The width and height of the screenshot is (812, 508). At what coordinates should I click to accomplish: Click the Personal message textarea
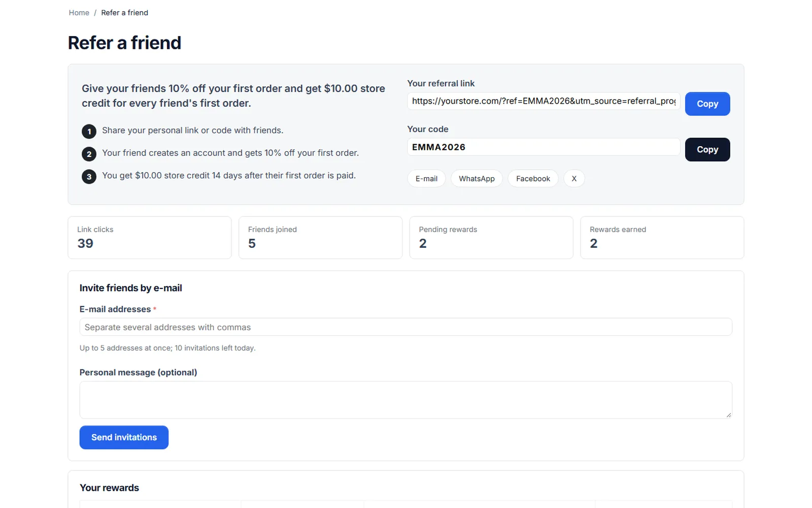[x=405, y=400]
